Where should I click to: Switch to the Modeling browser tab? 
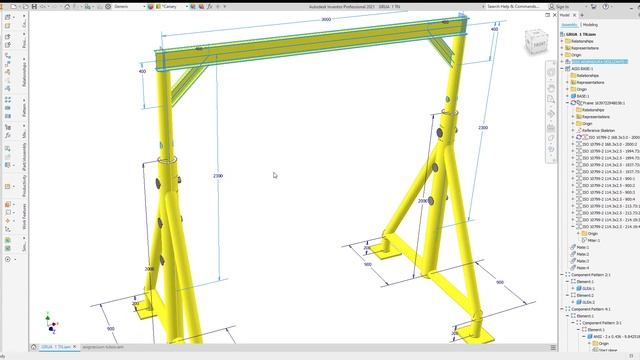tap(590, 24)
